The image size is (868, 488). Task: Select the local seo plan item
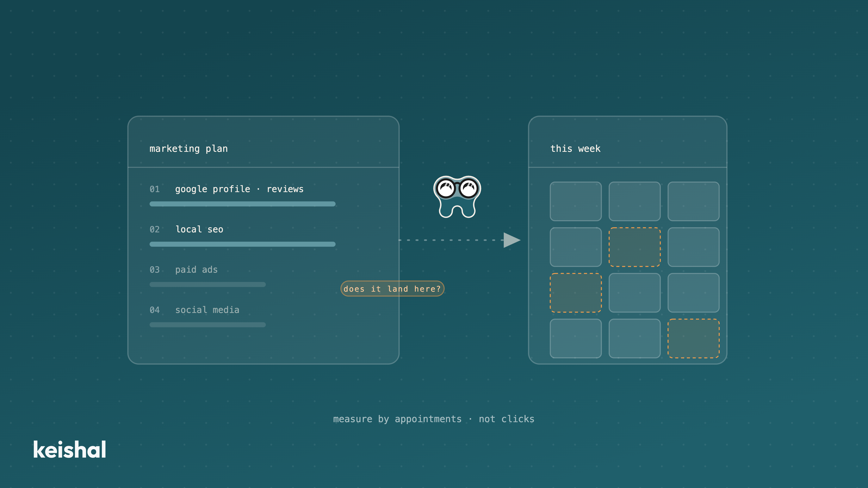pyautogui.click(x=199, y=229)
